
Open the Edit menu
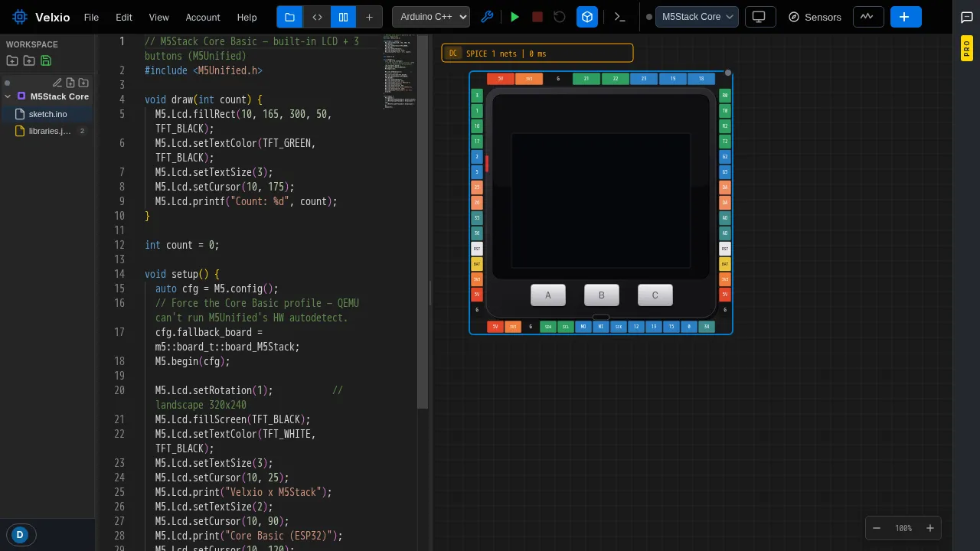[x=124, y=17]
